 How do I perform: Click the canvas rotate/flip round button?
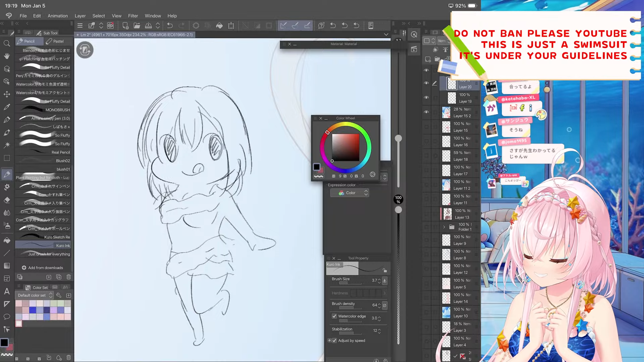(x=85, y=50)
